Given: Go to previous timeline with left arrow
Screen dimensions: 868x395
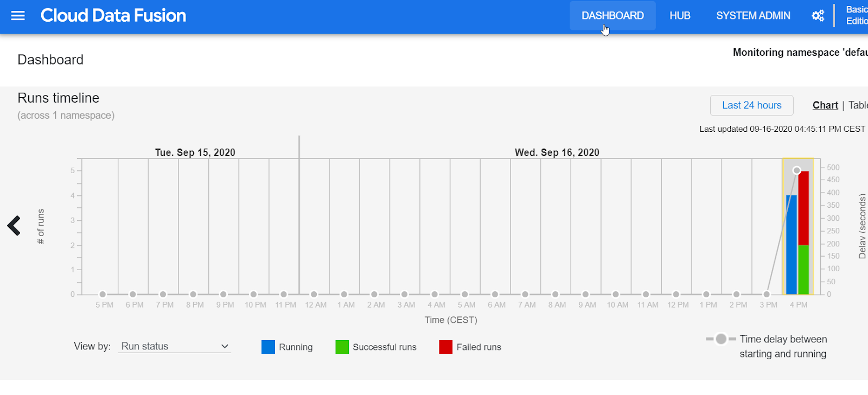Looking at the screenshot, I should tap(14, 226).
